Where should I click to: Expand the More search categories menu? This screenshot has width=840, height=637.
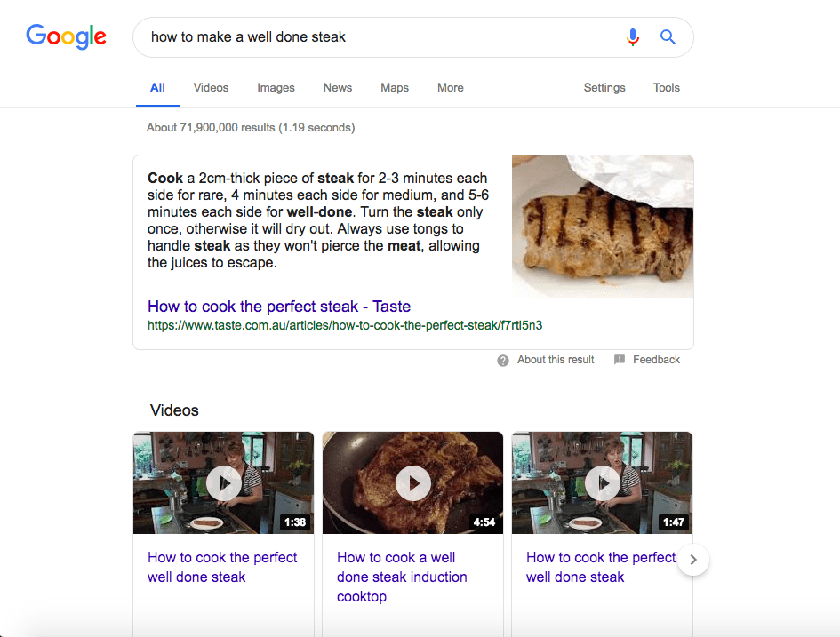[450, 88]
